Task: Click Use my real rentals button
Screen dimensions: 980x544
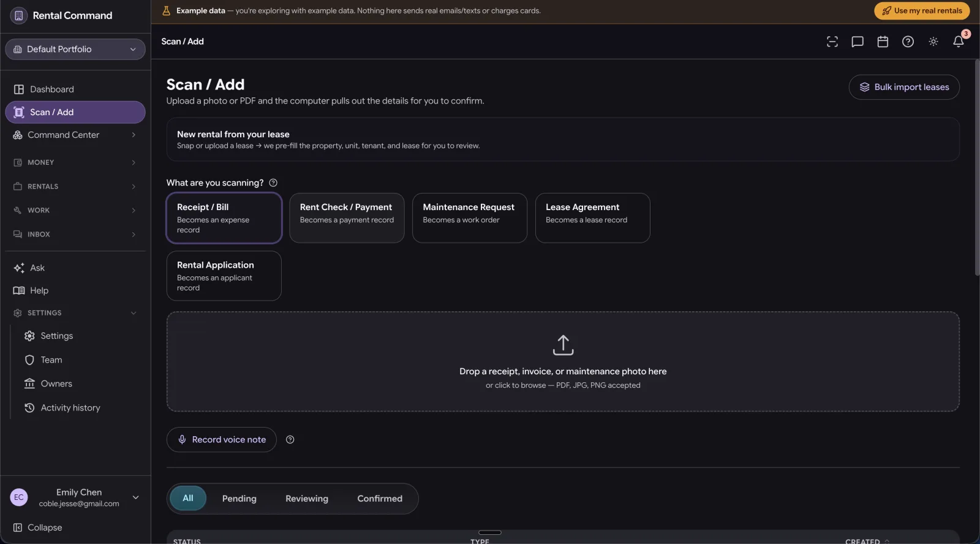Action: pos(922,10)
